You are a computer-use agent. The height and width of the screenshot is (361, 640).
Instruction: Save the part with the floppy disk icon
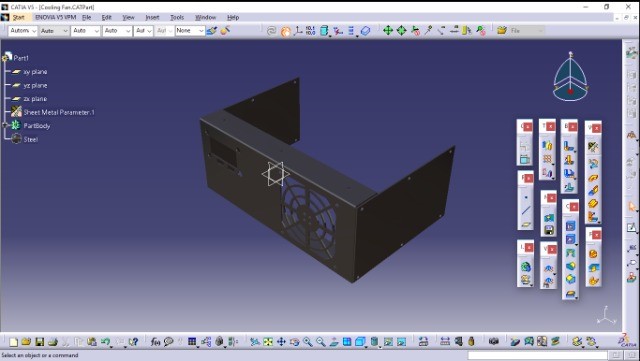pos(40,341)
